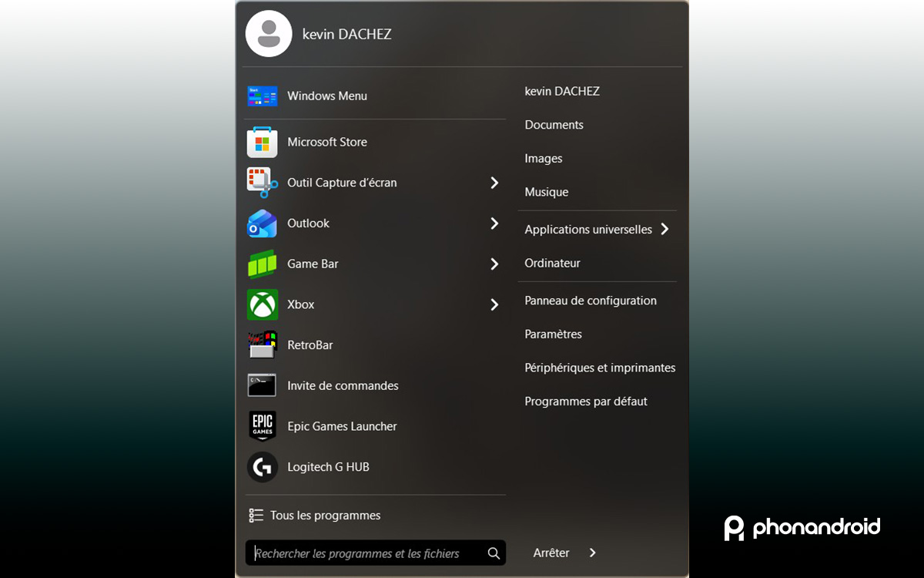Expand the Game Bar submenu arrow

(494, 264)
